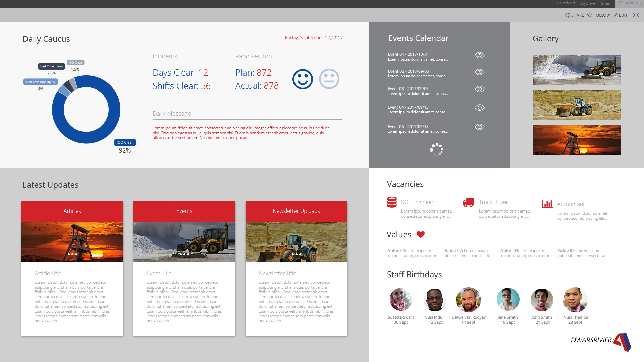
Task: Click the red heart Values icon
Action: pyautogui.click(x=421, y=235)
